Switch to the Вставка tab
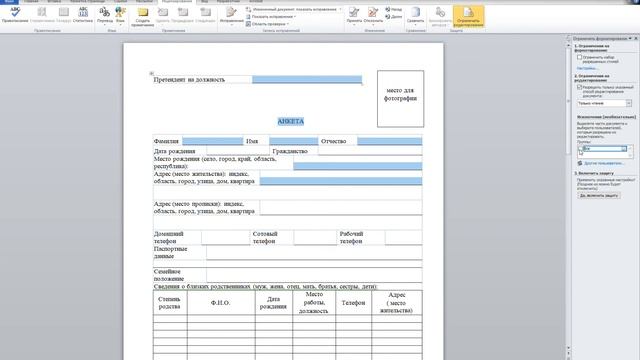Image resolution: width=640 pixels, height=360 pixels. coord(54,2)
